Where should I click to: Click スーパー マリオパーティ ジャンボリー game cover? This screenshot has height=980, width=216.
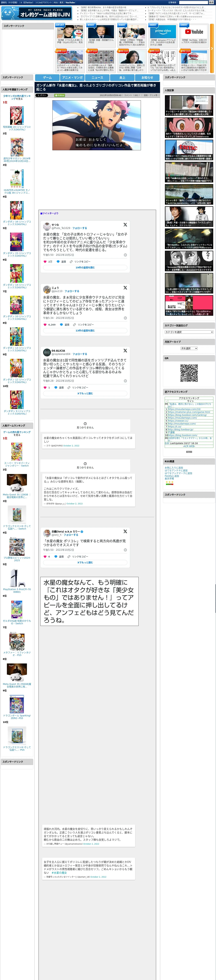click(x=17, y=452)
